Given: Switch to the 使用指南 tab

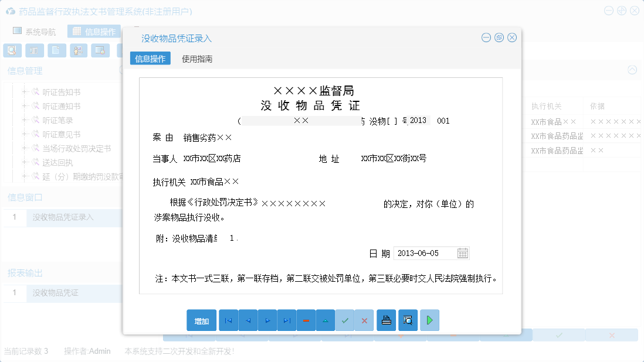Looking at the screenshot, I should pos(196,59).
